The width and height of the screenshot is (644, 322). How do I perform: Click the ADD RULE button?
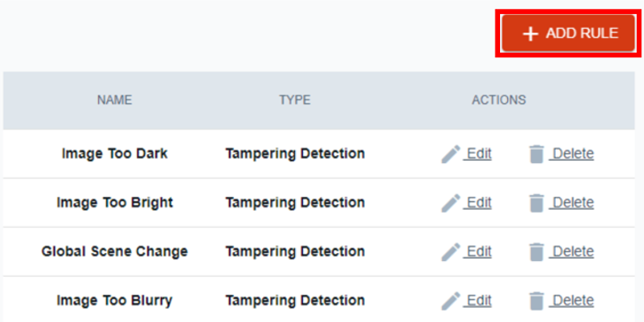(x=568, y=34)
